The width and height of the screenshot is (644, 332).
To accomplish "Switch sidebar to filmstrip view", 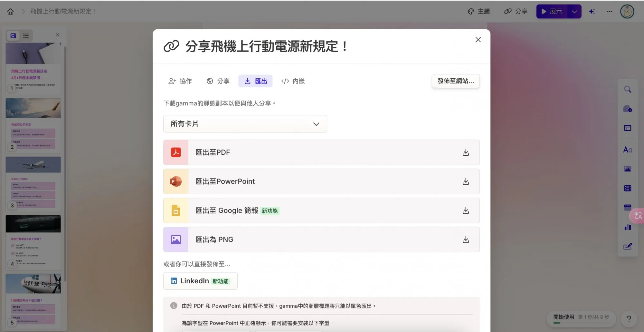I will (x=13, y=35).
